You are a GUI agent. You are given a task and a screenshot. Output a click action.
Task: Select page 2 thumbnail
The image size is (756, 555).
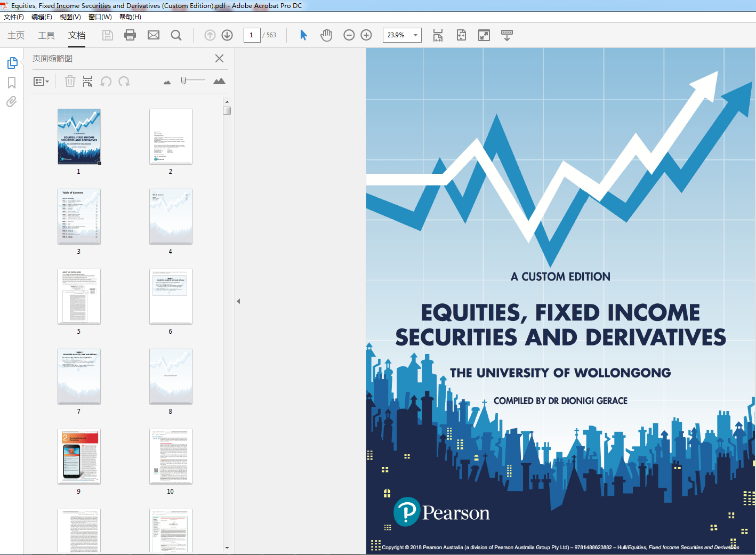[171, 136]
